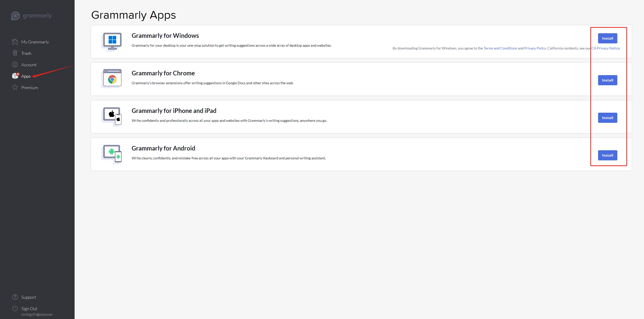Click the Android Grammarly Keyboard description text

pyautogui.click(x=229, y=158)
